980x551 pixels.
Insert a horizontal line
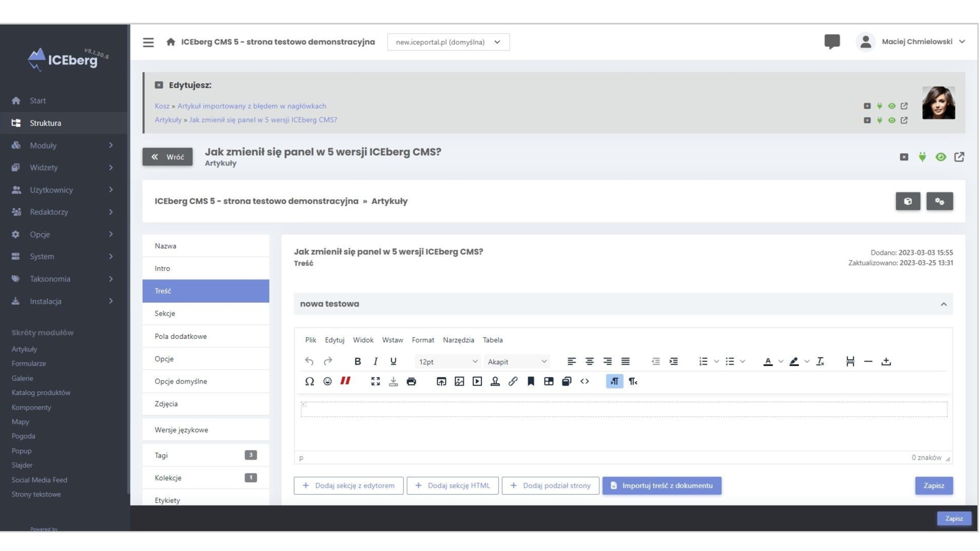(x=868, y=361)
